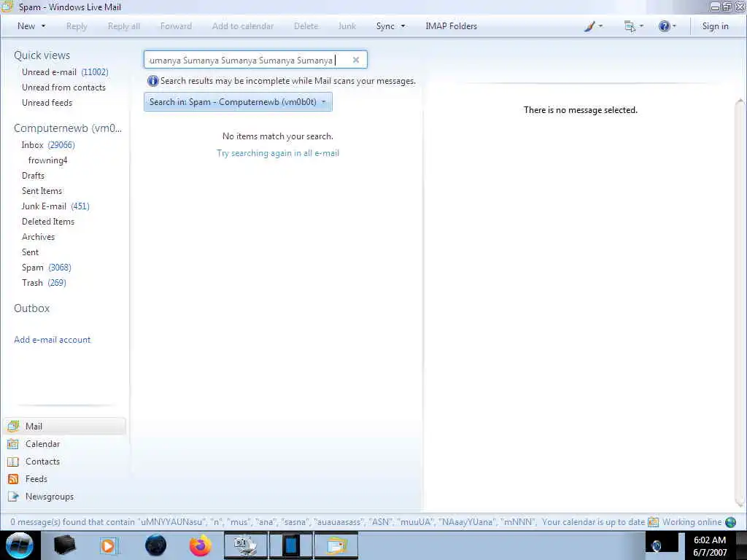Open dropdown arrow beside paintbrush icon
The height and width of the screenshot is (560, 747).
[x=600, y=26]
